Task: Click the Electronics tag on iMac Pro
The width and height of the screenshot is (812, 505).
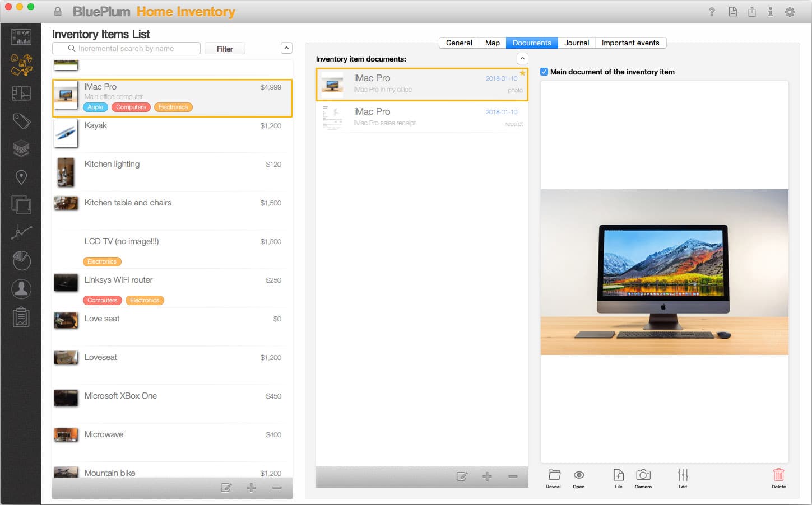Action: pos(173,107)
